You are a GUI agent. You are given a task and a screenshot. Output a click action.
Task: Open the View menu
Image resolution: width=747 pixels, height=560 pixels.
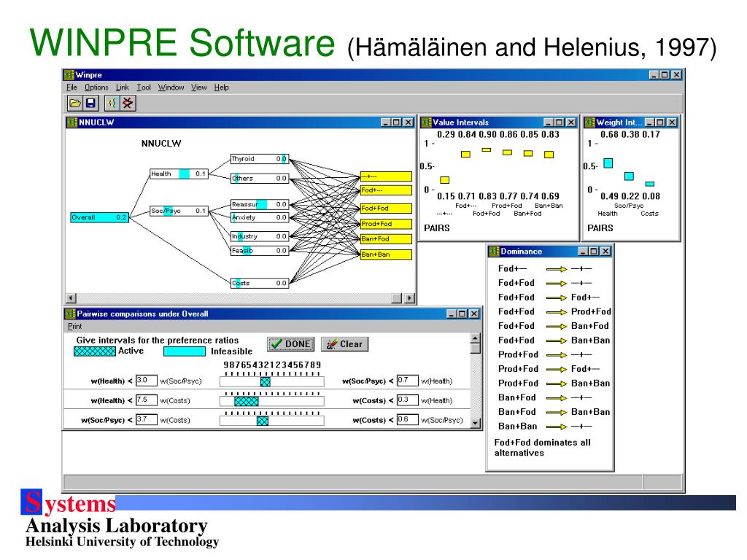(198, 87)
